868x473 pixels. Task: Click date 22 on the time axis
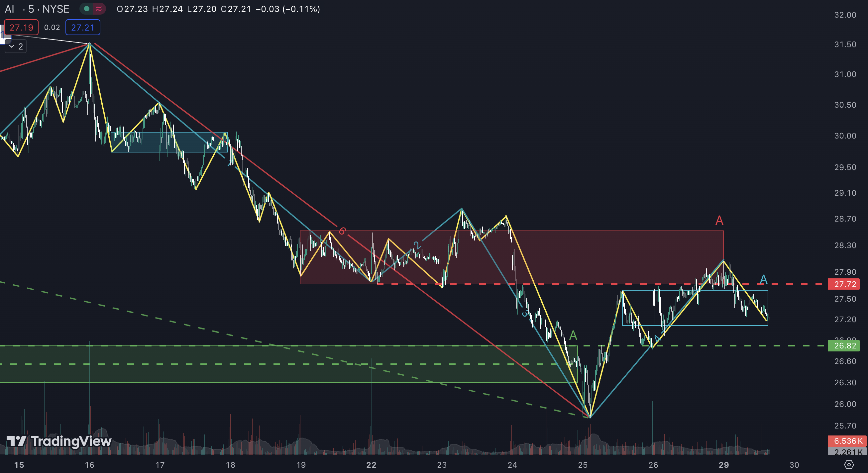click(x=371, y=465)
